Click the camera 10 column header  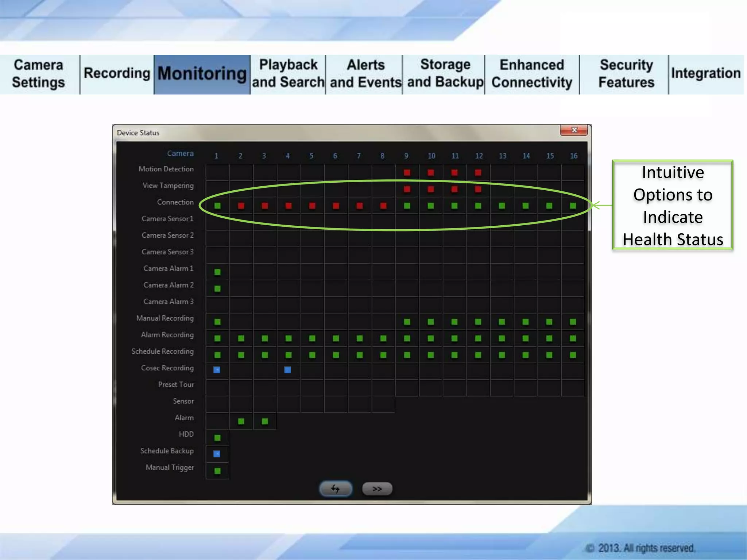coord(431,156)
